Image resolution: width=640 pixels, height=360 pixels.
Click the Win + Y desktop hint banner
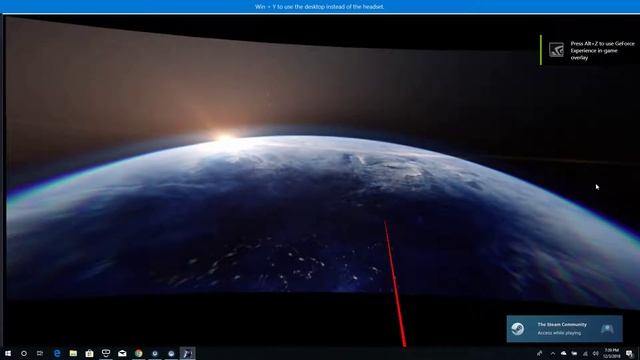tap(320, 7)
